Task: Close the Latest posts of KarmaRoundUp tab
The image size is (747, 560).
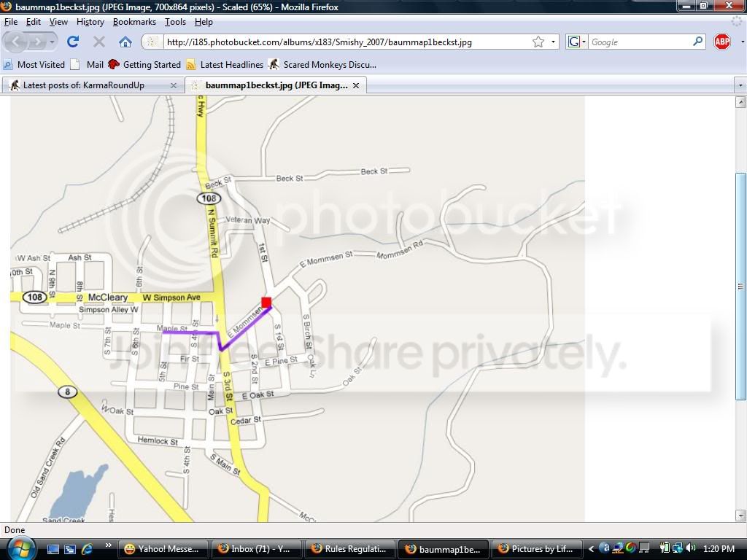Action: [174, 85]
